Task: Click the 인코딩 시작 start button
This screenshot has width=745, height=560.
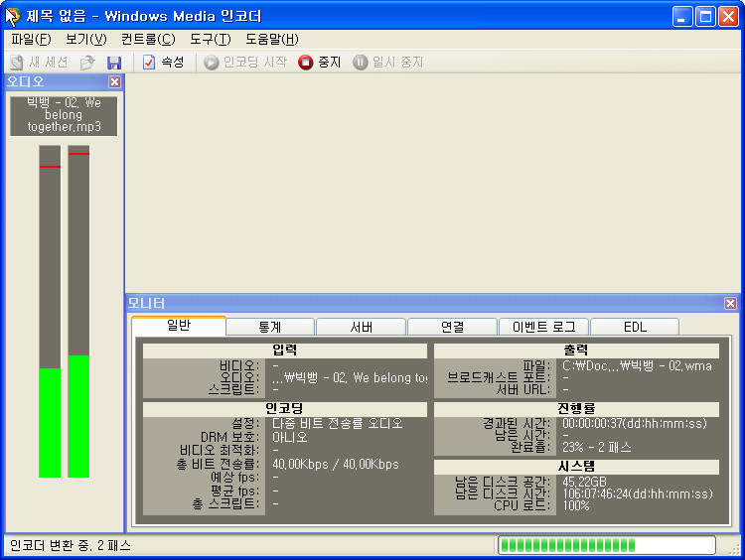Action: pyautogui.click(x=245, y=63)
